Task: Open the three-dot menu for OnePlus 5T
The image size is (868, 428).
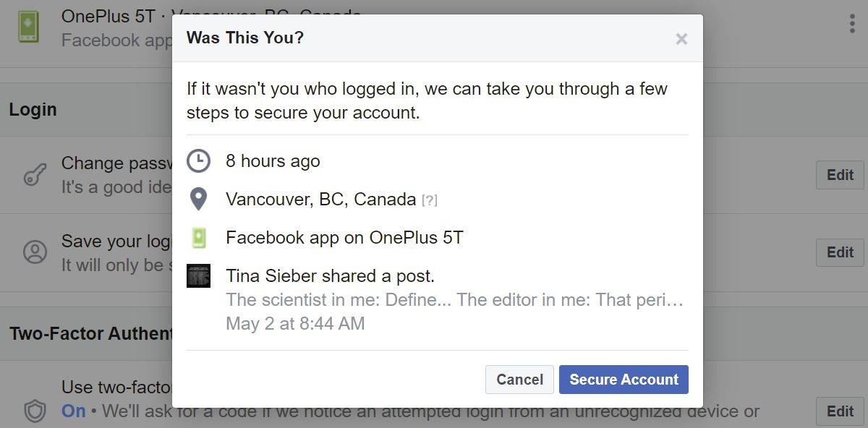Action: pos(852,24)
